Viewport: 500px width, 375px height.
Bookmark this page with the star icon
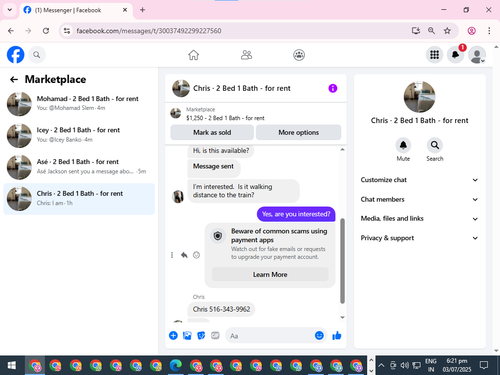pyautogui.click(x=447, y=31)
